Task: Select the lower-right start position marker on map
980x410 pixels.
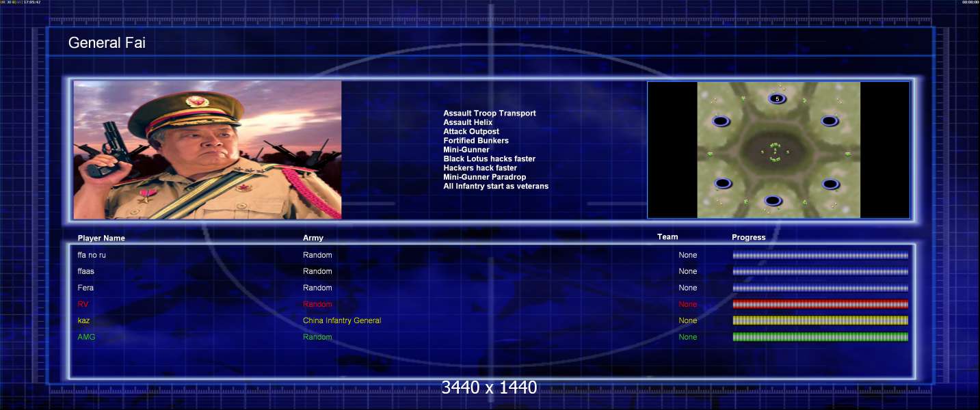Action: [x=830, y=184]
